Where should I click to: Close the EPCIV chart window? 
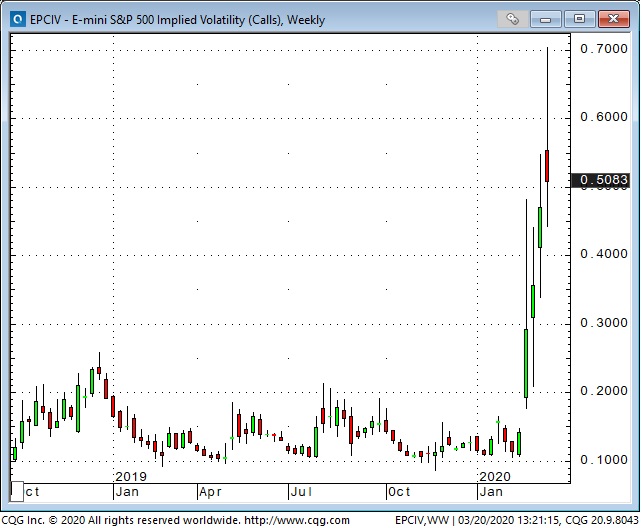click(x=613, y=19)
